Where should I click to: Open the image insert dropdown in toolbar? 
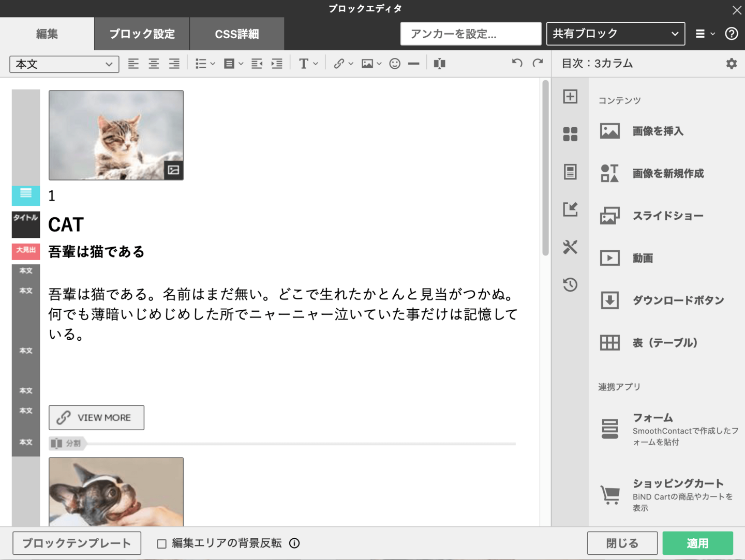click(x=371, y=64)
